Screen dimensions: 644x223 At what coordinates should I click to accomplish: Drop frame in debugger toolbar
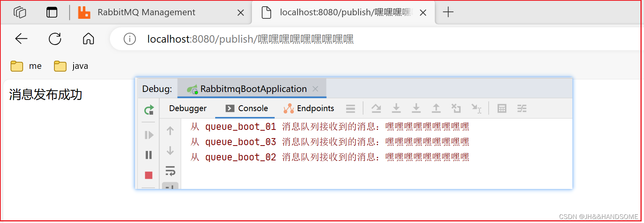[456, 108]
